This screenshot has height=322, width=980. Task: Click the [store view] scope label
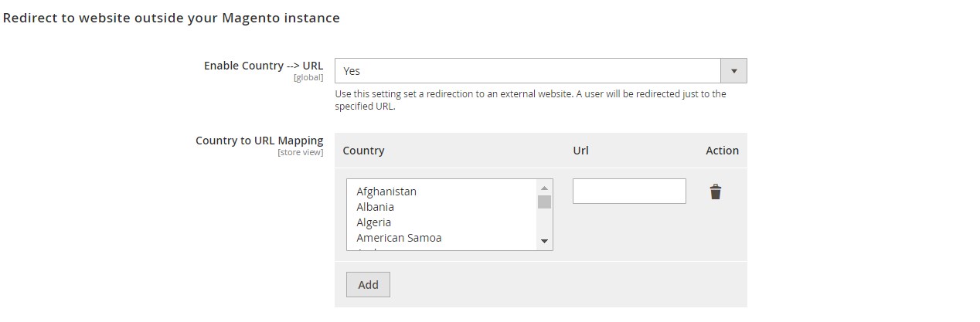click(301, 153)
